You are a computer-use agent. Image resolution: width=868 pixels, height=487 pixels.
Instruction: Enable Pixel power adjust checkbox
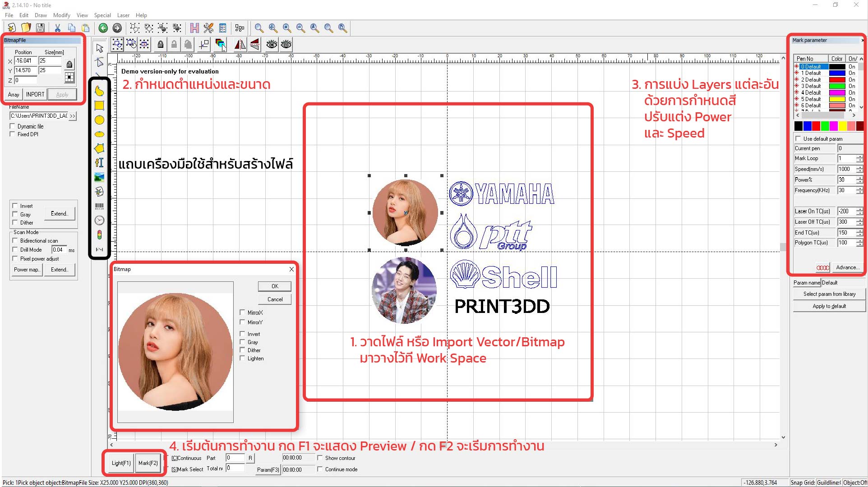(15, 258)
